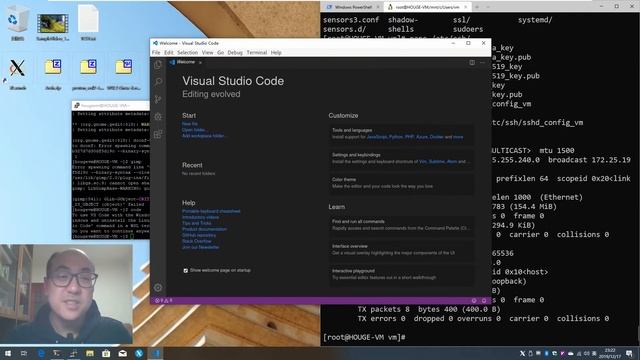This screenshot has height=360, width=640.
Task: Open the Selection menu
Action: click(187, 53)
